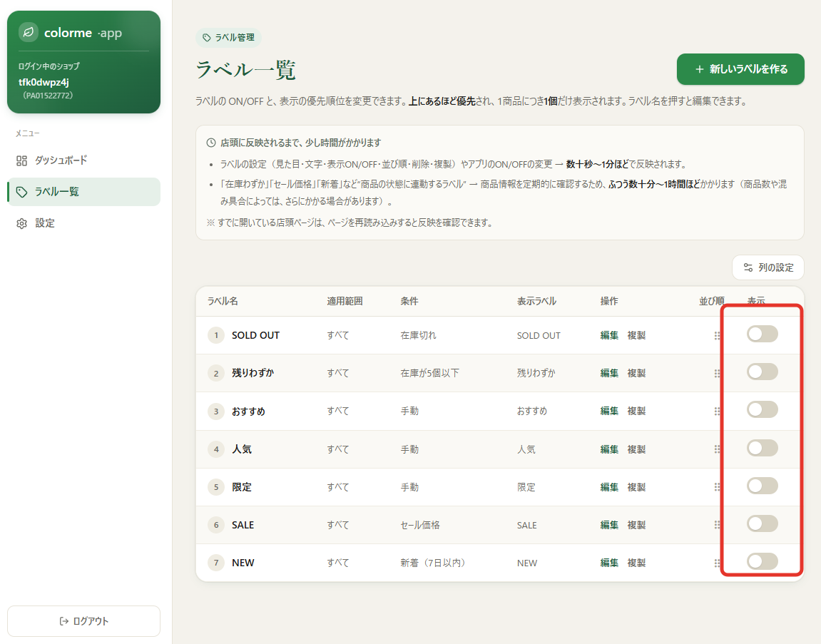
Task: Click the shop name tfk0dwpz4j
Action: tap(44, 82)
